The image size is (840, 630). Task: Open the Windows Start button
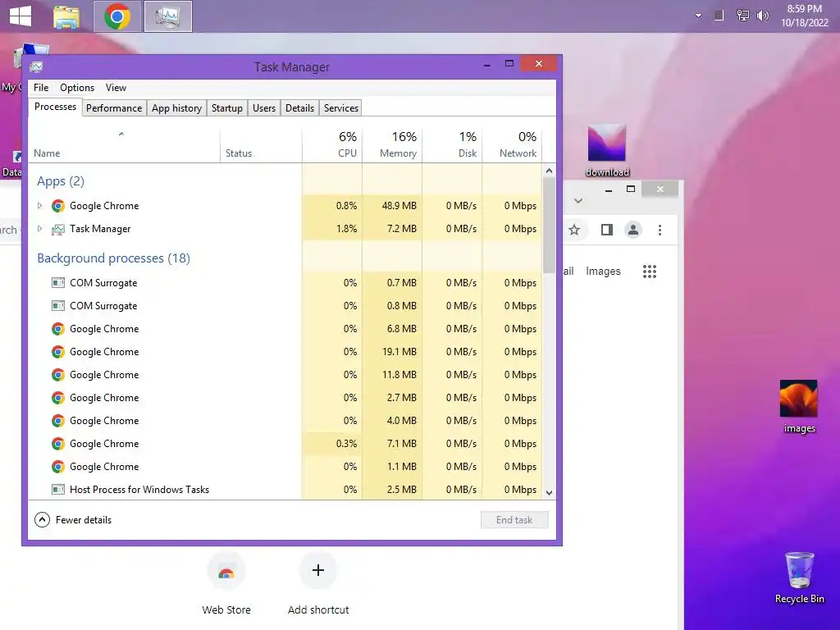(21, 16)
